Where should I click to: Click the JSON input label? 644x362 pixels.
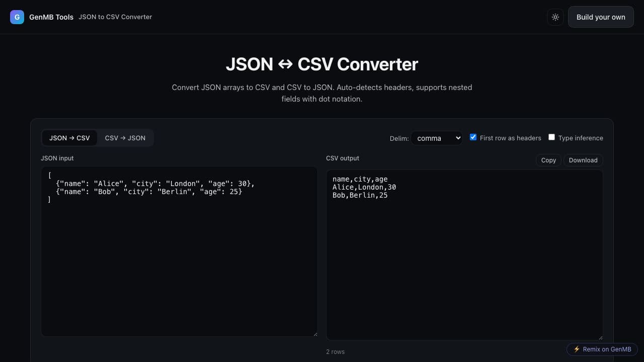57,158
